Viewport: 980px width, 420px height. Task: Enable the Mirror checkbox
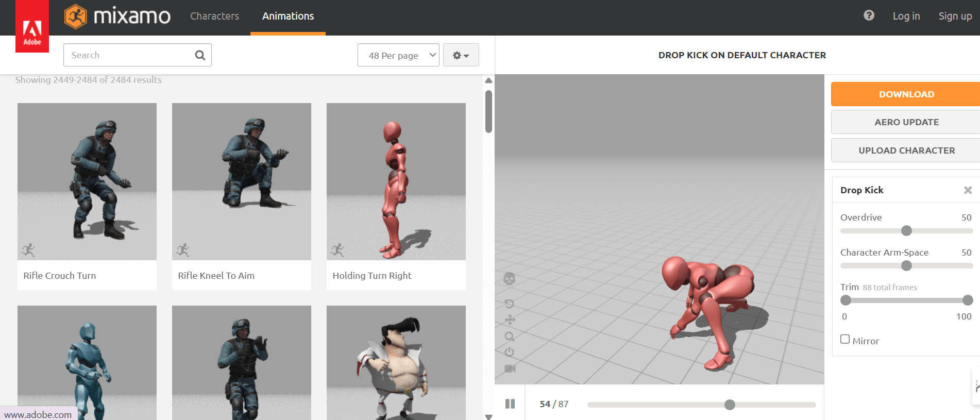(x=845, y=339)
